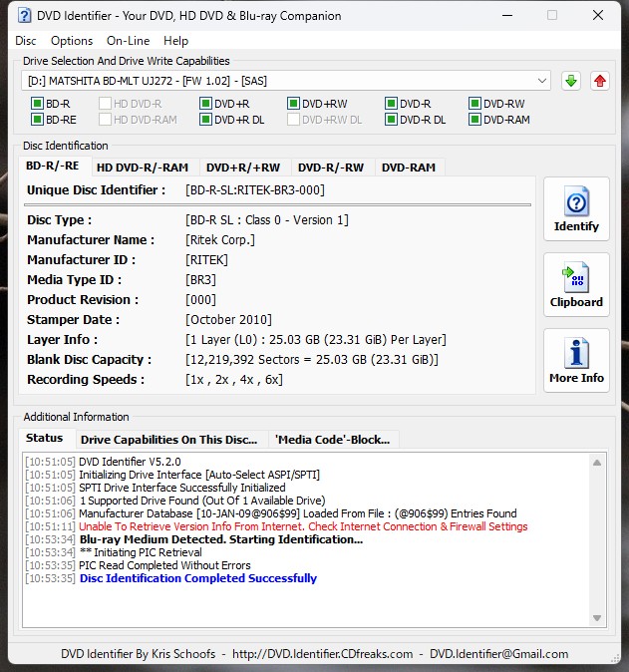Click the Unique Disc Identifier value BD-R-SL:RITEK-BR3-000
Screen dimensions: 629x672
pos(255,189)
